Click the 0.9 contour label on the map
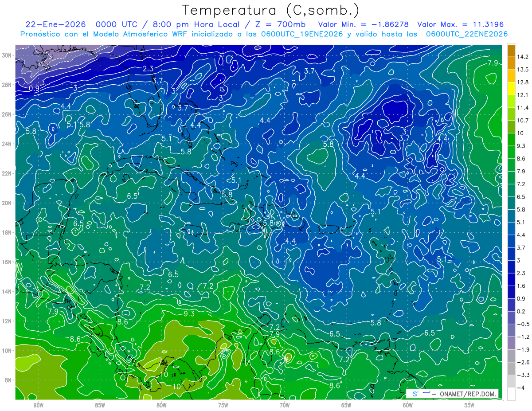This screenshot has width=532, height=411. [34, 89]
